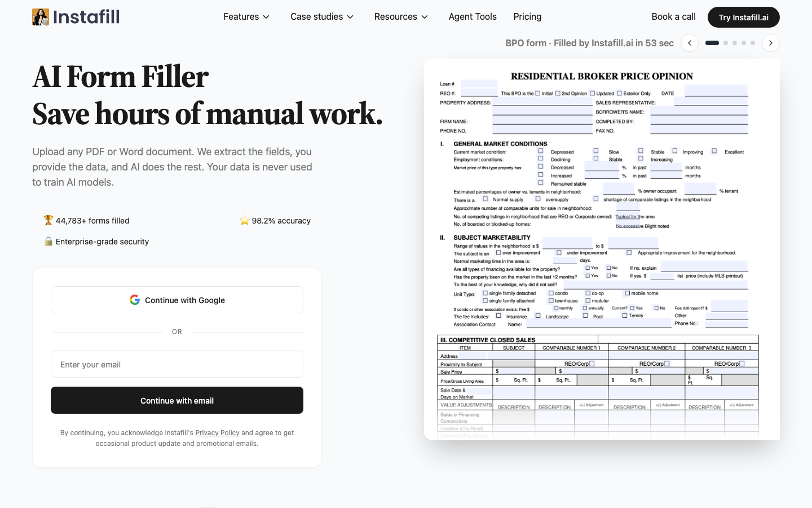Click the "98.2% accuracy" text

[x=281, y=221]
